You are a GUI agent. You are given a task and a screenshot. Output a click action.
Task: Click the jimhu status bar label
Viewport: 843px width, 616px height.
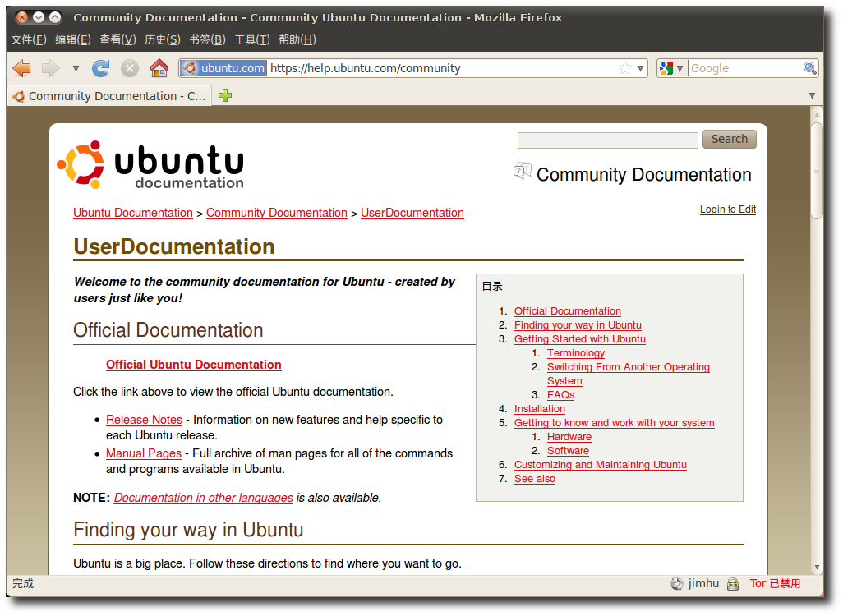coord(703,583)
